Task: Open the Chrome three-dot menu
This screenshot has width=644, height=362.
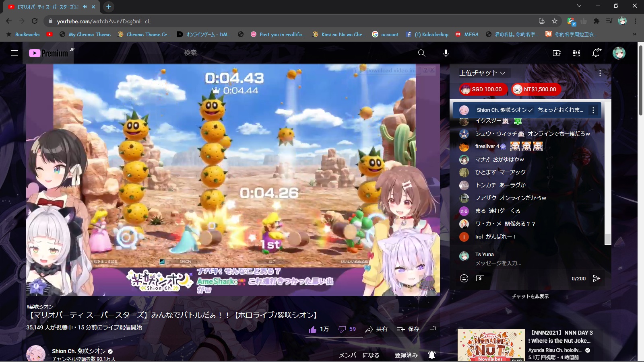Action: (x=635, y=21)
